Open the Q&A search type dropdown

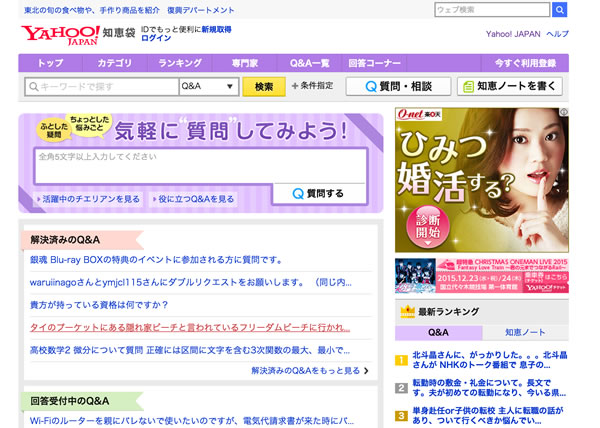[209, 86]
